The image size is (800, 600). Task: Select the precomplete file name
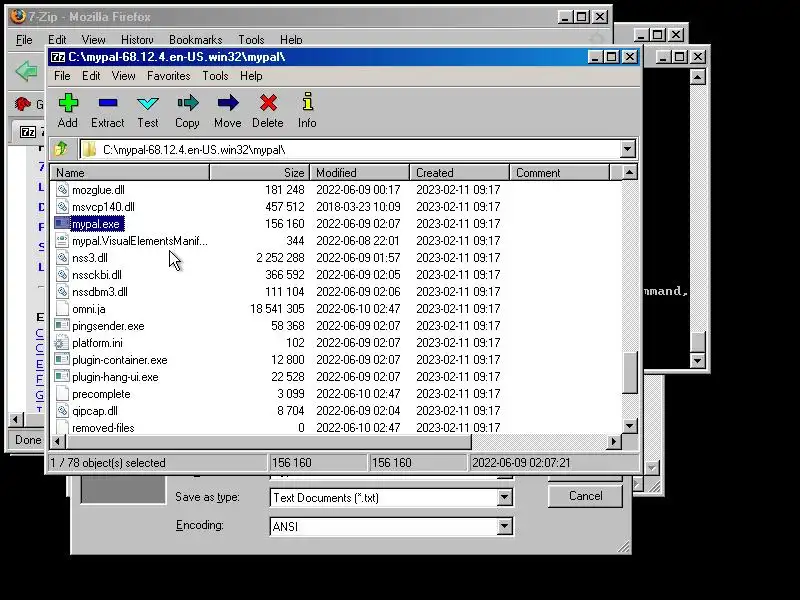101,394
